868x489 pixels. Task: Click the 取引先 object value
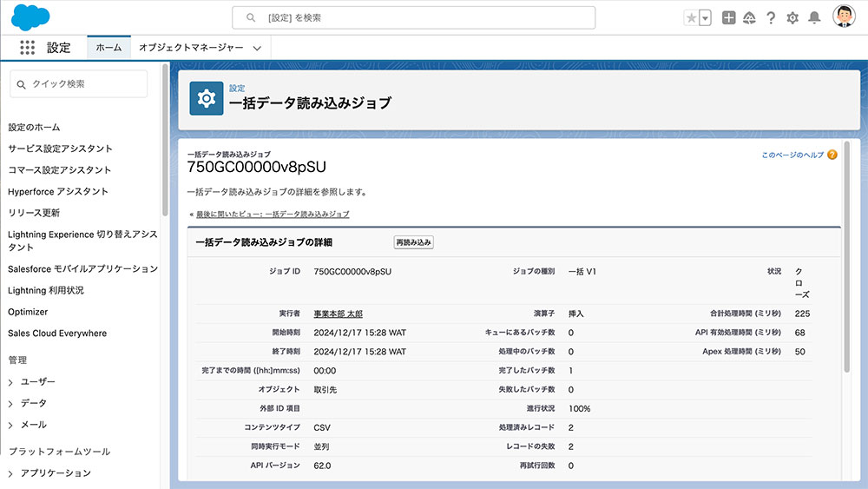(x=325, y=390)
